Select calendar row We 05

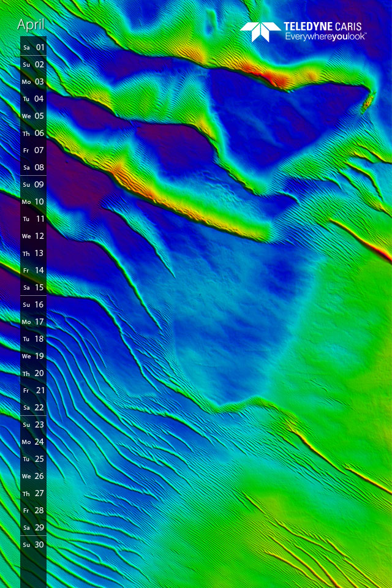34,116
